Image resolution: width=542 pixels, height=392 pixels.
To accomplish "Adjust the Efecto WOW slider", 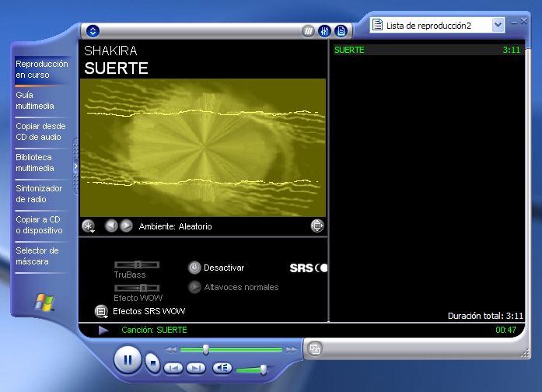I will tap(137, 288).
